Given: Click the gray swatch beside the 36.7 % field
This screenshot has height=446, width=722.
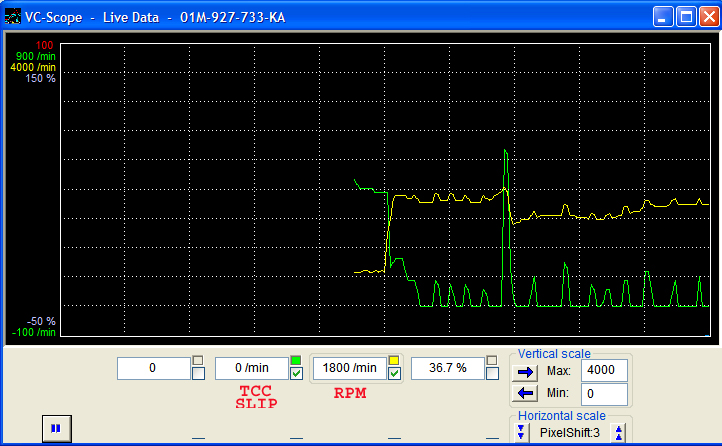Looking at the screenshot, I should click(491, 360).
